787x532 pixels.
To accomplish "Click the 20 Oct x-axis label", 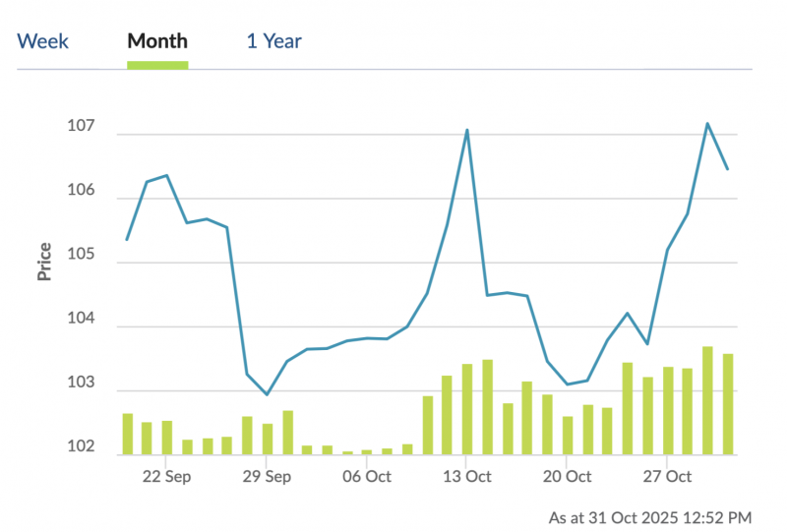I will pos(567,477).
